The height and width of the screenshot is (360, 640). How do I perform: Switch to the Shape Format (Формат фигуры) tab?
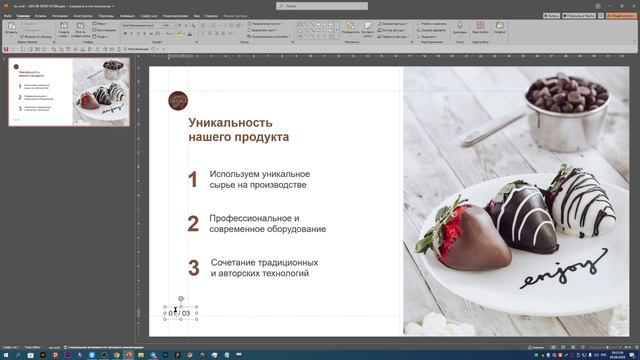235,16
